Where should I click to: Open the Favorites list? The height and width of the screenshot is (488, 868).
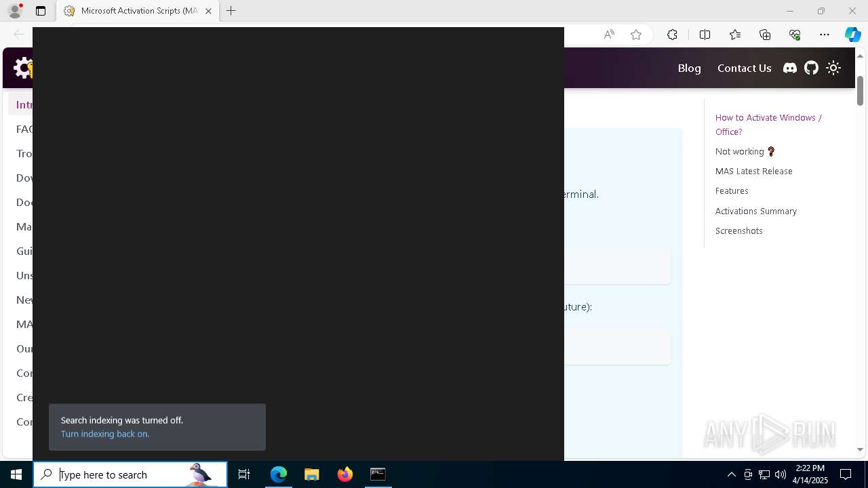pos(735,35)
